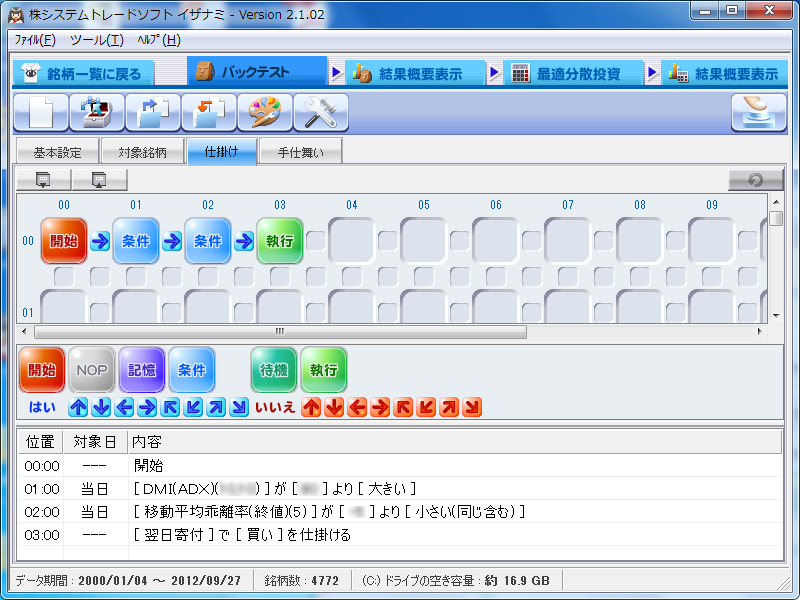Screen dimensions: 800x600
Task: Select the DMI(ADX) condition row
Action: (400, 489)
